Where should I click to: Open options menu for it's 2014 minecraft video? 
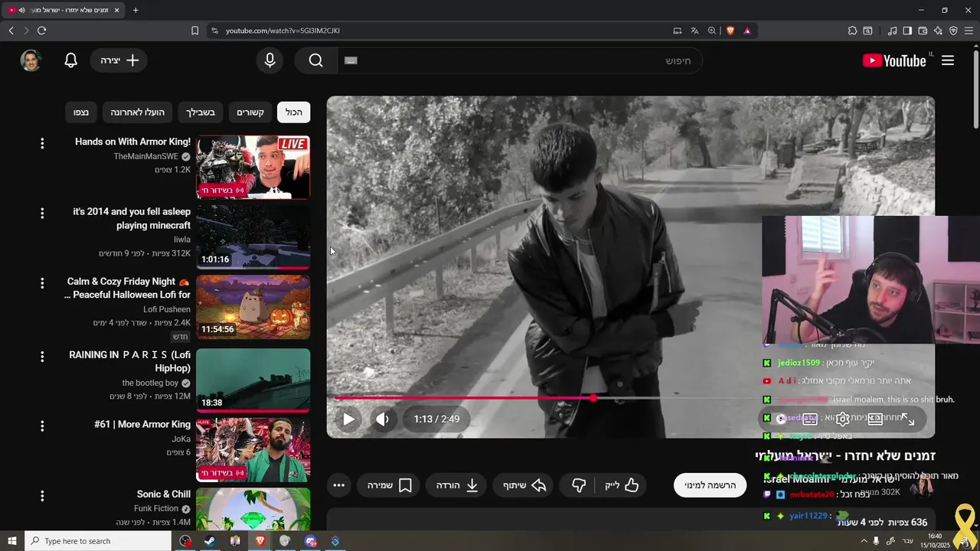[42, 213]
